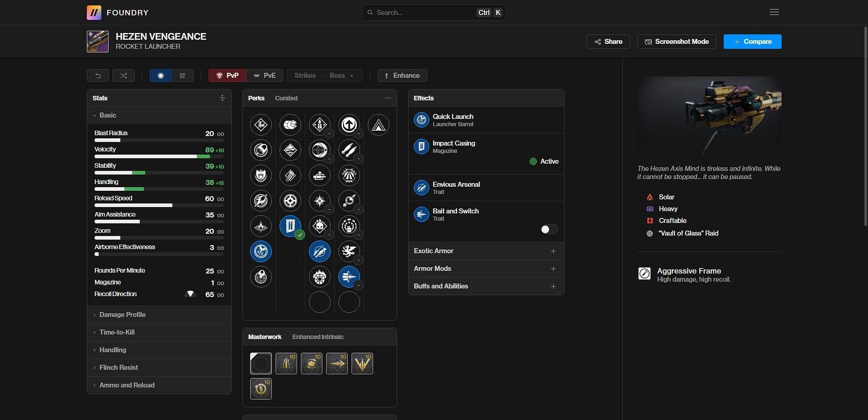The image size is (868, 420).
Task: Expand the Handling section below Time-to-Kill
Action: point(159,350)
